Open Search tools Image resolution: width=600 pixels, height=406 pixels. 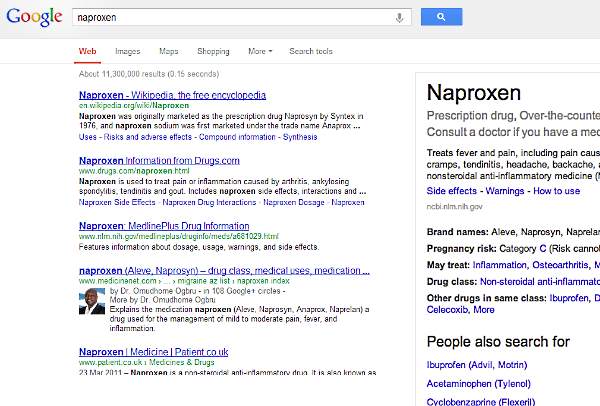pos(311,51)
